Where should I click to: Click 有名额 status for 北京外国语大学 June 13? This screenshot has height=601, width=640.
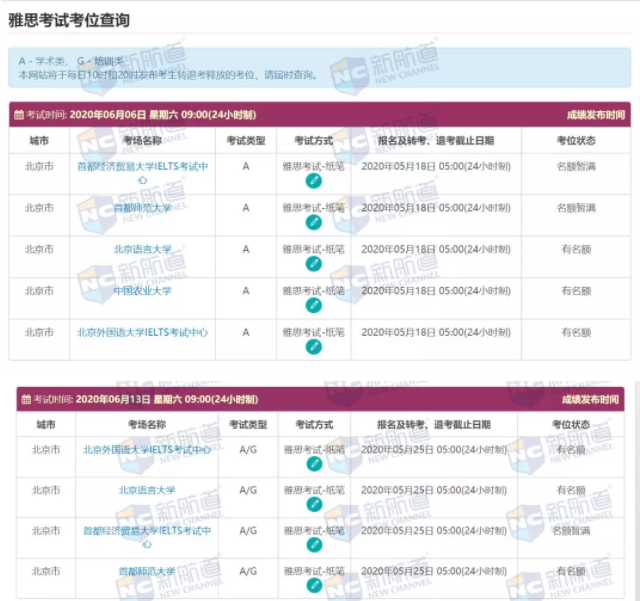click(571, 450)
